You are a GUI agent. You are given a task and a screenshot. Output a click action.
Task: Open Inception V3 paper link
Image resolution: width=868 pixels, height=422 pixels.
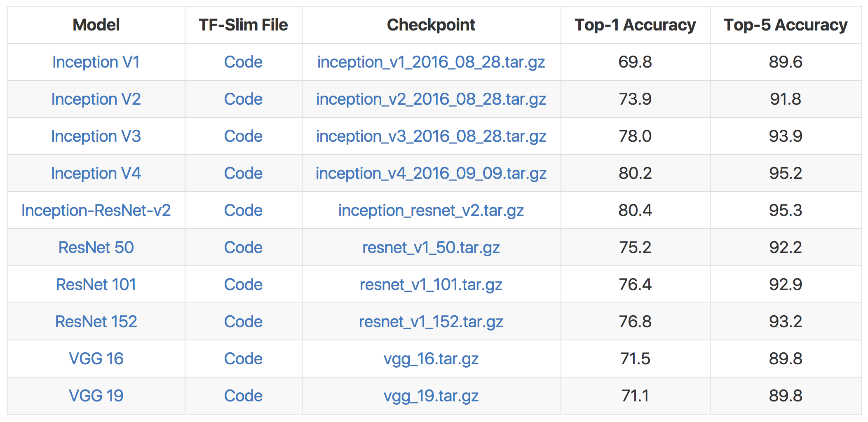click(x=96, y=136)
